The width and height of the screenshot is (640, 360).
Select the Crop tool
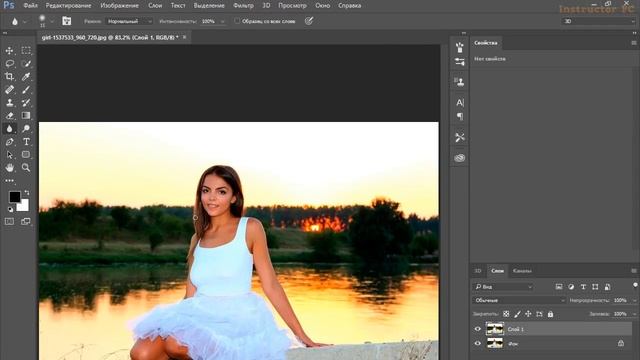tap(9, 77)
